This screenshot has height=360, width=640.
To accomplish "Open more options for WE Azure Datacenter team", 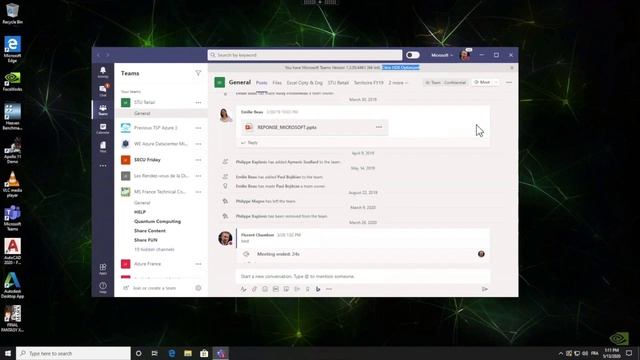I will 198,144.
